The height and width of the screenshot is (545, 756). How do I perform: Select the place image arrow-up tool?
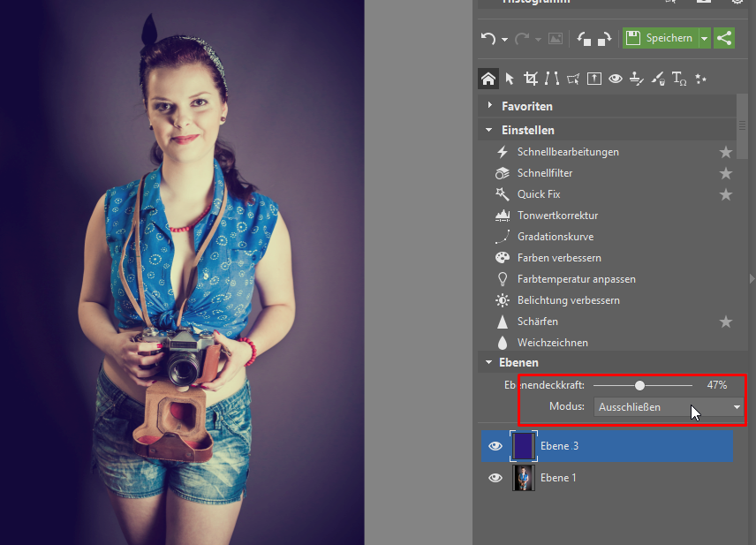tap(594, 79)
